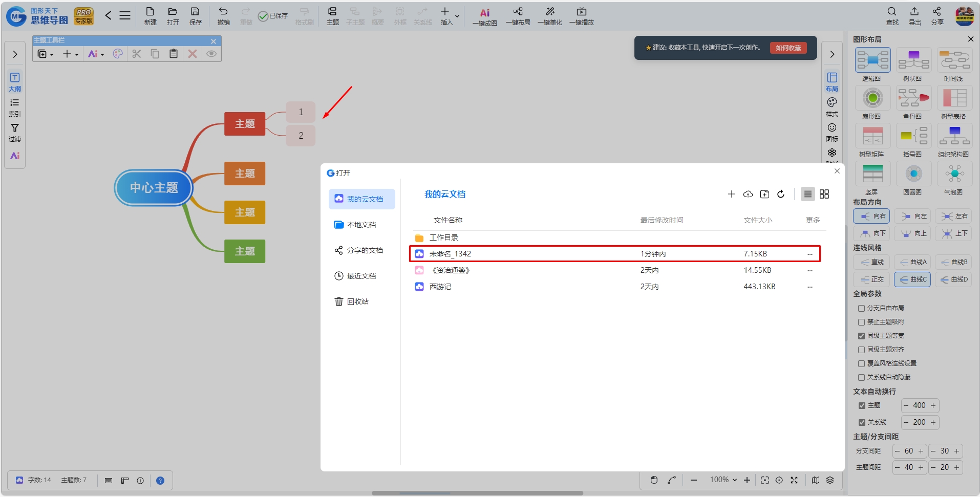Screen dimensions: 980x497
Task: Enable 分支自由布局 checkbox
Action: 861,308
